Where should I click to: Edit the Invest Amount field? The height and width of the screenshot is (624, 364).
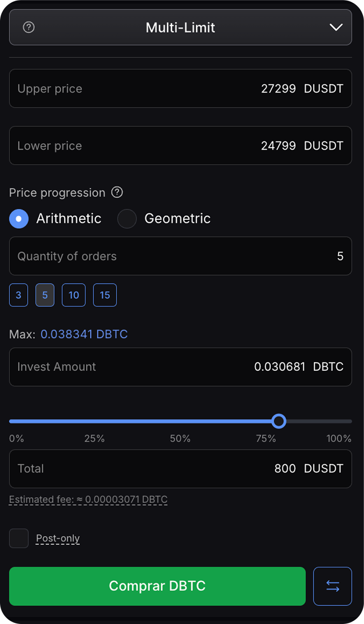(x=180, y=367)
